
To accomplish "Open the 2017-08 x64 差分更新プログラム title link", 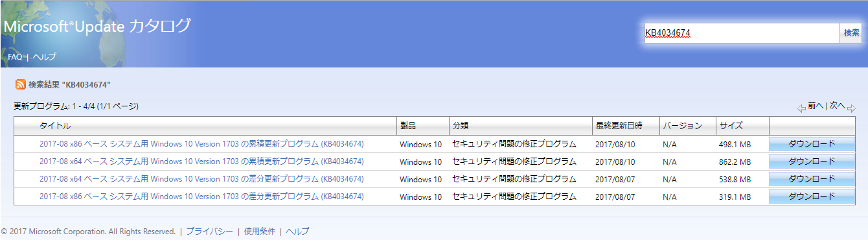I will pyautogui.click(x=201, y=179).
